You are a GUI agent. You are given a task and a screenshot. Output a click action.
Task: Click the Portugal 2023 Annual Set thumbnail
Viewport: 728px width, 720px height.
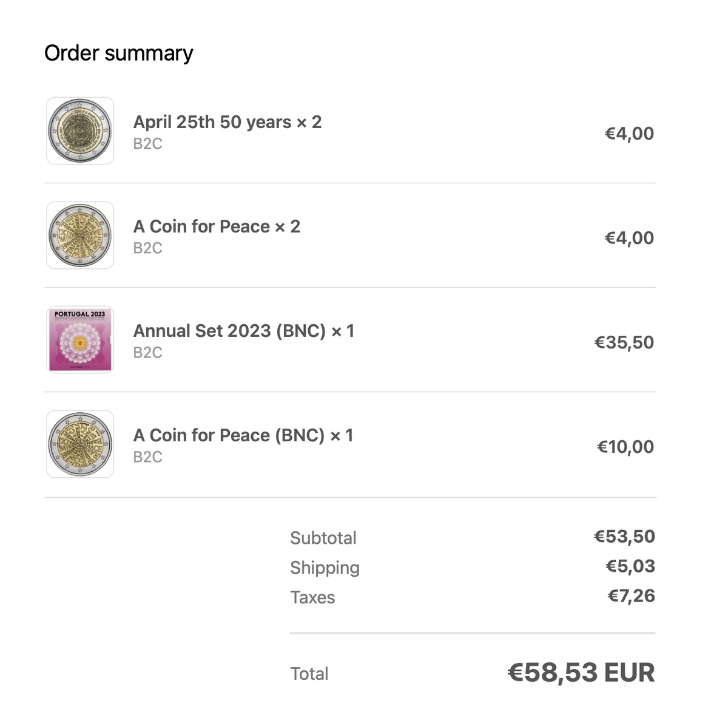tap(80, 340)
